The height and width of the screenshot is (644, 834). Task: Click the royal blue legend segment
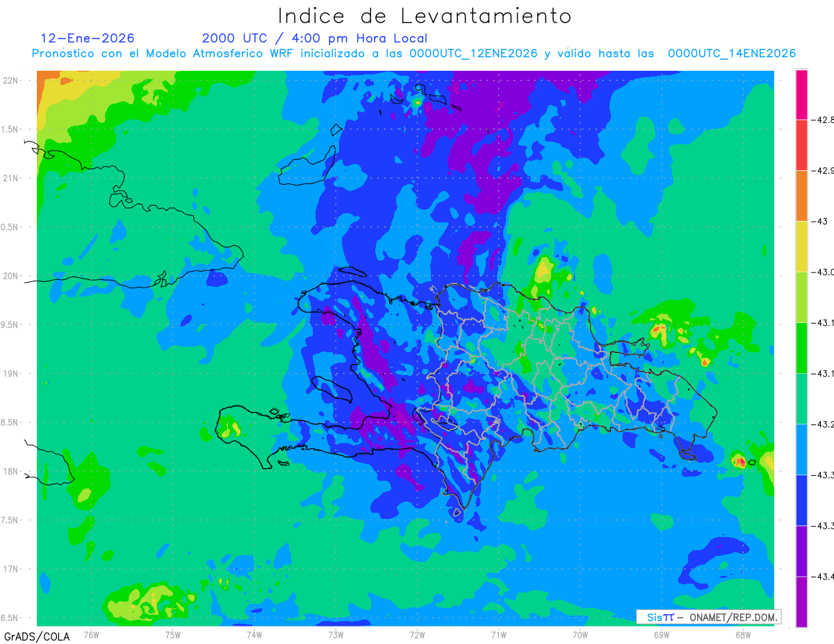coord(801,500)
